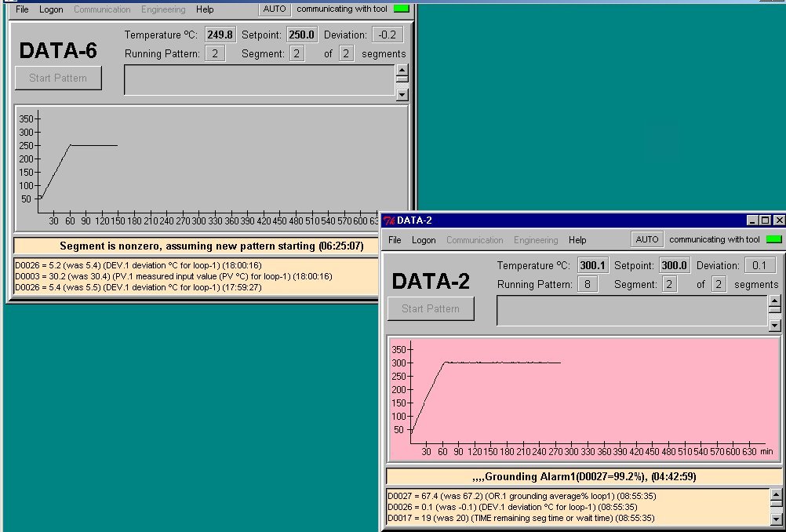Click total segments value in DATA-6

pos(346,53)
